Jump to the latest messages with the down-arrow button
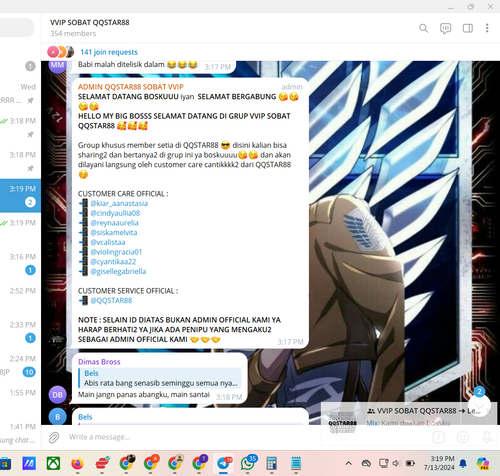Viewport: 500px width, 476px height. click(x=479, y=405)
